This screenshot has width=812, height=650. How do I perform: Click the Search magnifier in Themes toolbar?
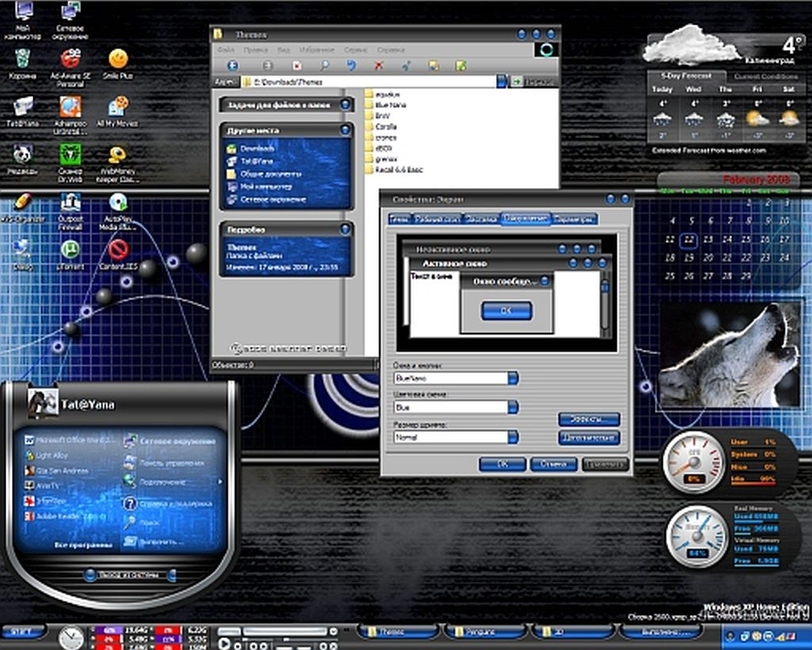[x=325, y=65]
